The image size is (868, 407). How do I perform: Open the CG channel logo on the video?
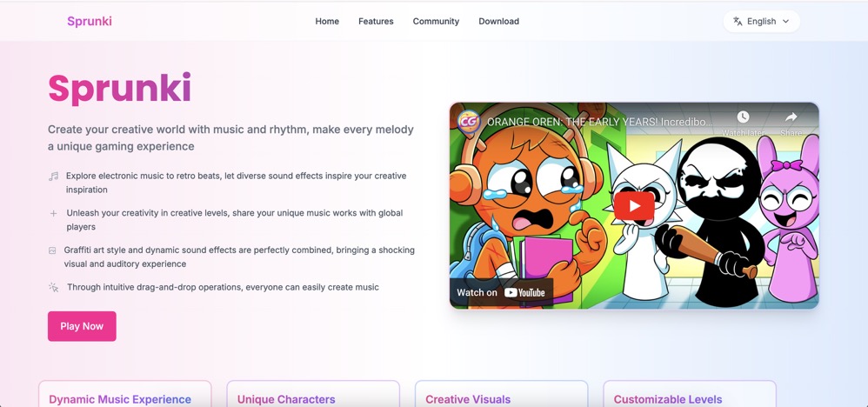[x=468, y=120]
